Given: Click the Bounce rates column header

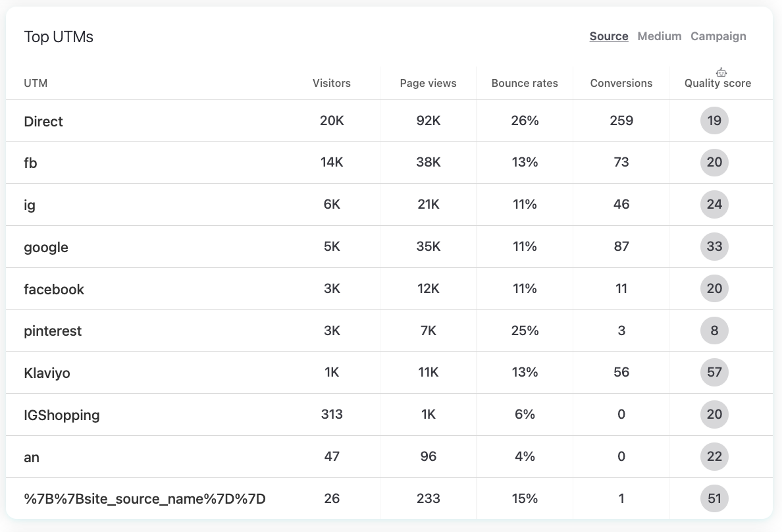Looking at the screenshot, I should pyautogui.click(x=524, y=84).
